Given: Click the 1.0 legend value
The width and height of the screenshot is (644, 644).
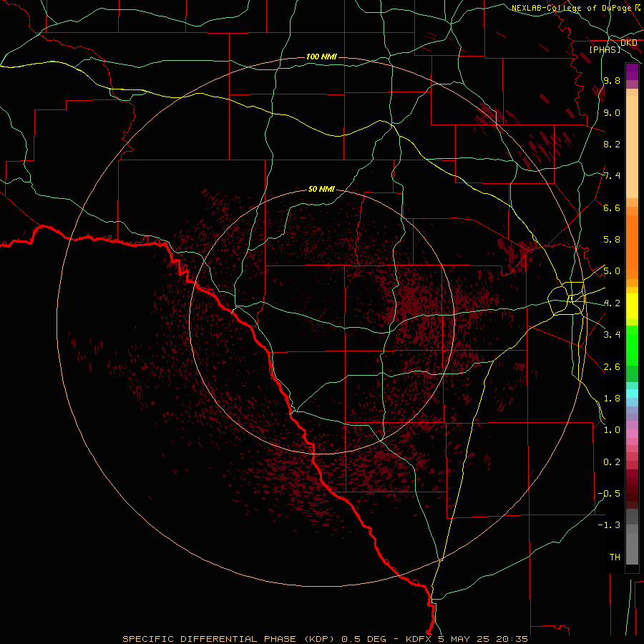Looking at the screenshot, I should click(612, 430).
